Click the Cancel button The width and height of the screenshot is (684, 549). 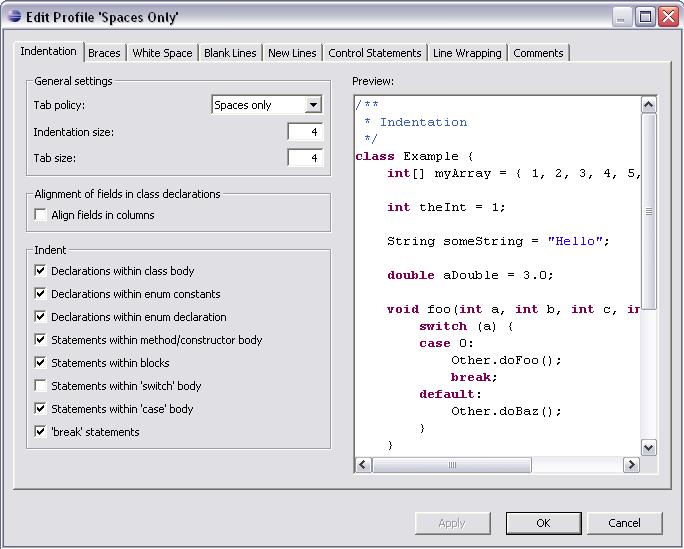pos(624,523)
